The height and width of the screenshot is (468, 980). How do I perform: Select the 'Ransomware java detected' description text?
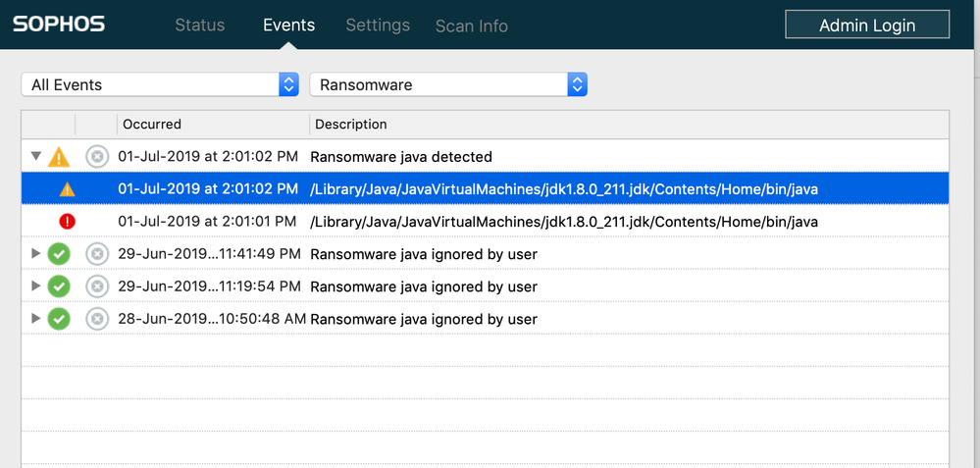(401, 157)
